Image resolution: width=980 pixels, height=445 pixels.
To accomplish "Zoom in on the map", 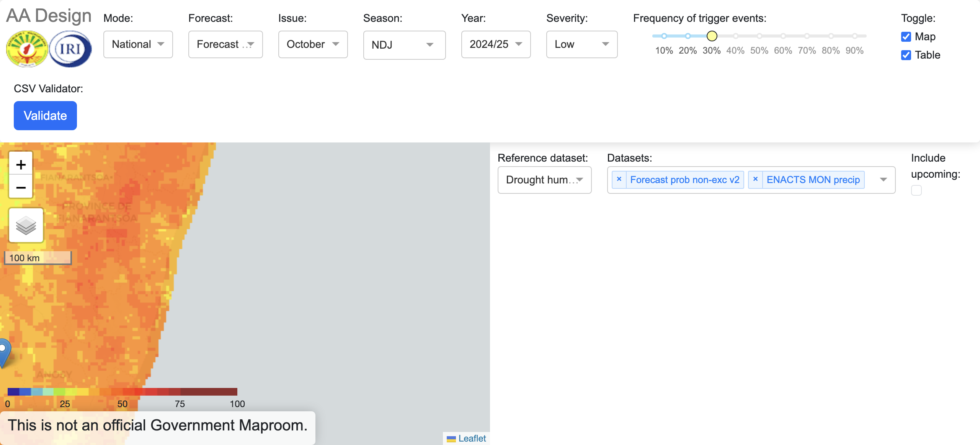I will pyautogui.click(x=21, y=165).
